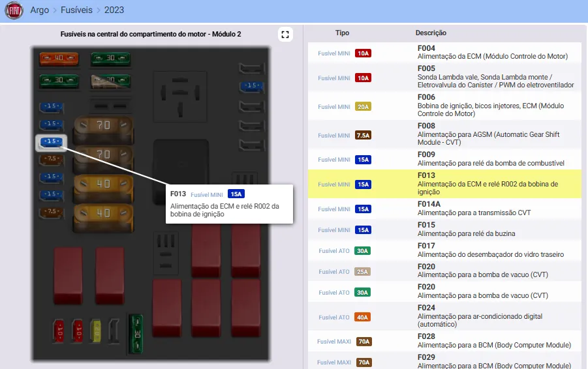The image size is (588, 369).
Task: Click the Fiat logo icon
Action: click(14, 10)
